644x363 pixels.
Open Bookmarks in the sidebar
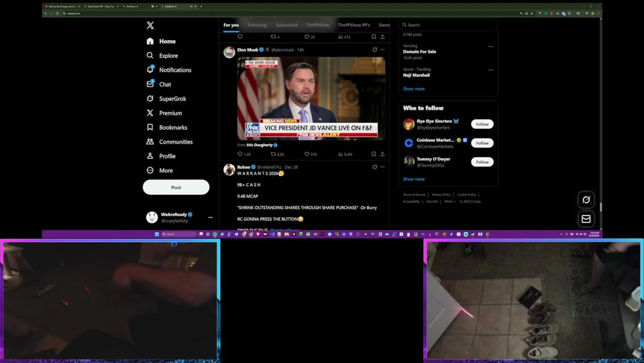[x=167, y=128]
